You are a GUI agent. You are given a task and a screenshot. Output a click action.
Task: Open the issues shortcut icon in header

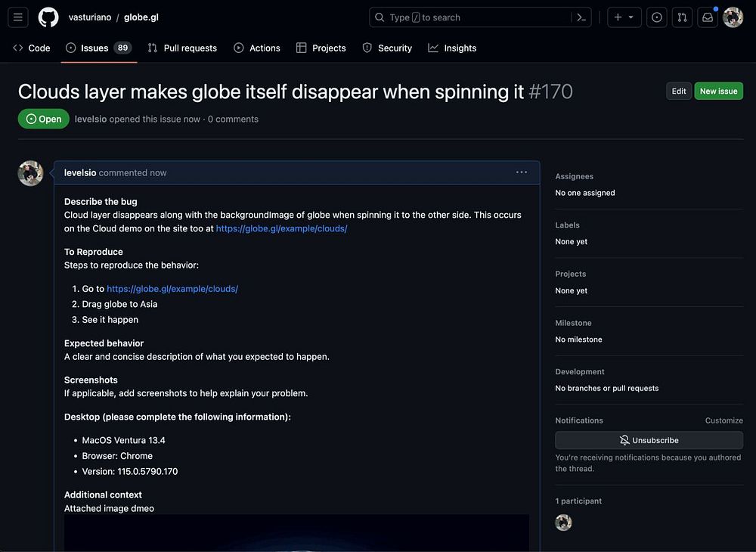click(x=657, y=17)
